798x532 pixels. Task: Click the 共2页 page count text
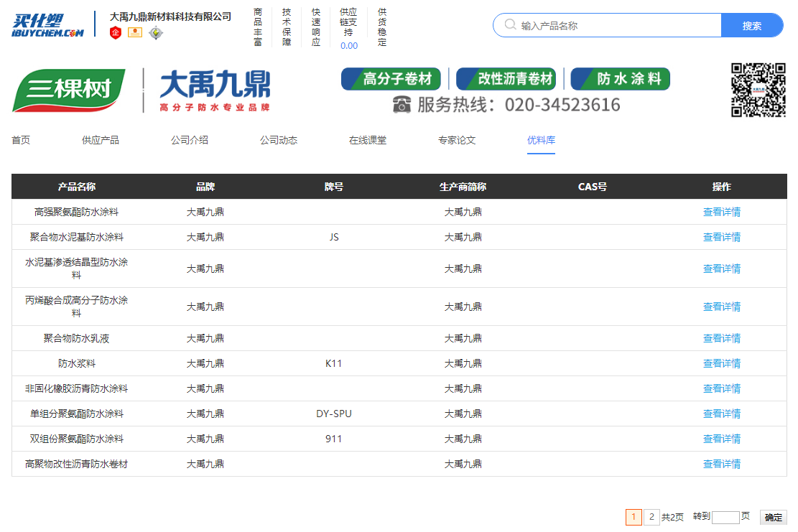pos(672,517)
